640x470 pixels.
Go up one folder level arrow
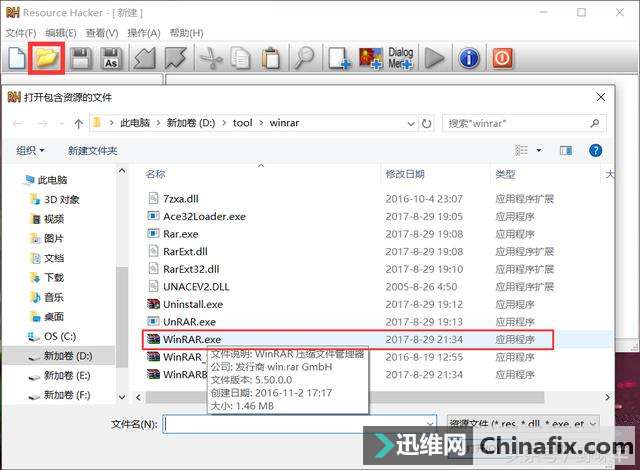pyautogui.click(x=78, y=123)
